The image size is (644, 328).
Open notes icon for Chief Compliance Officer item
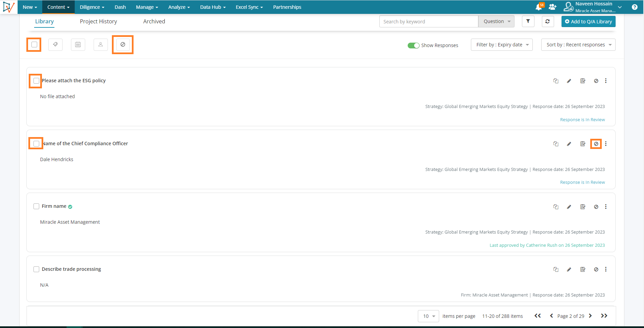[x=583, y=144]
